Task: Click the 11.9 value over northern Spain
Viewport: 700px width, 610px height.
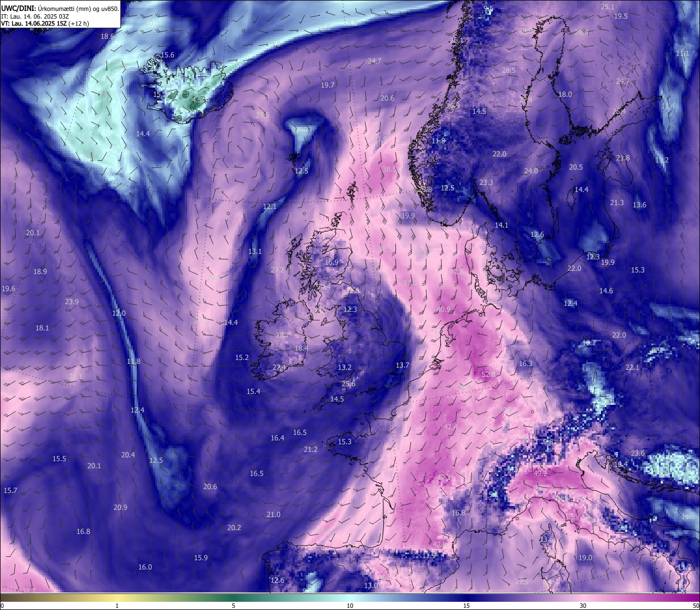Action: pyautogui.click(x=429, y=556)
